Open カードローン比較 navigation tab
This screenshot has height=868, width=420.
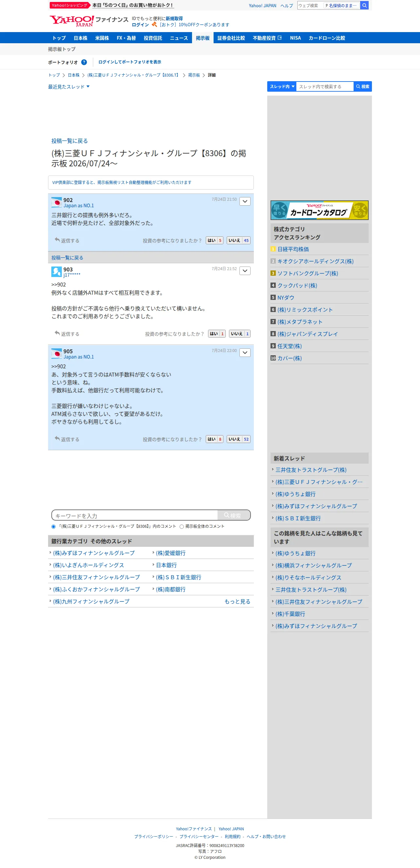(327, 38)
